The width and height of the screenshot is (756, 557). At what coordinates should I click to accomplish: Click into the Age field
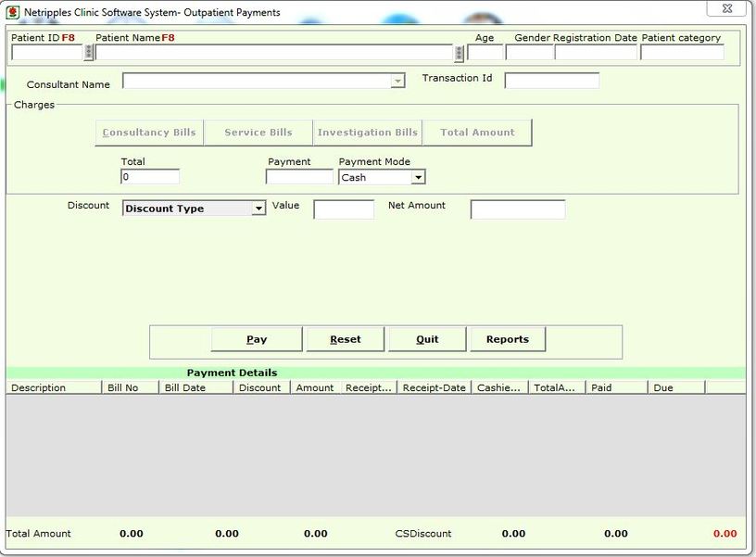(x=485, y=52)
